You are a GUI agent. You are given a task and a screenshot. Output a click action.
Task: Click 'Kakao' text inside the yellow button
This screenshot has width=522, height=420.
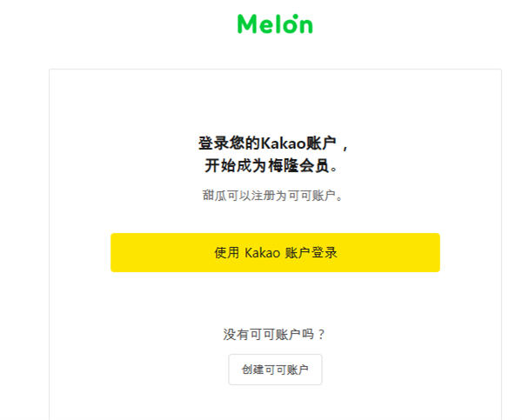click(263, 253)
